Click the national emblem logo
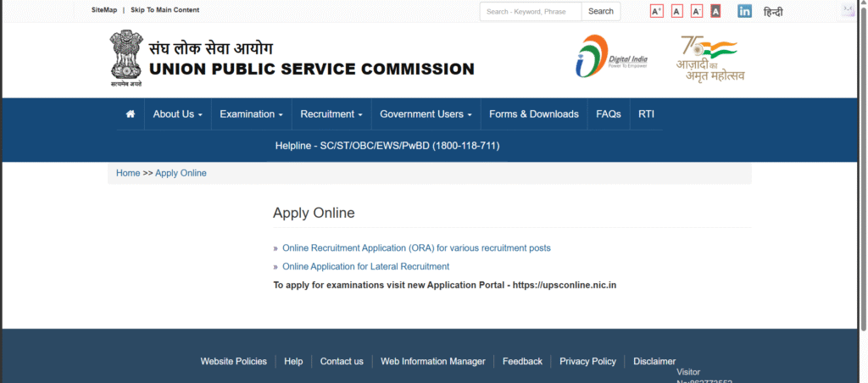 [x=126, y=58]
